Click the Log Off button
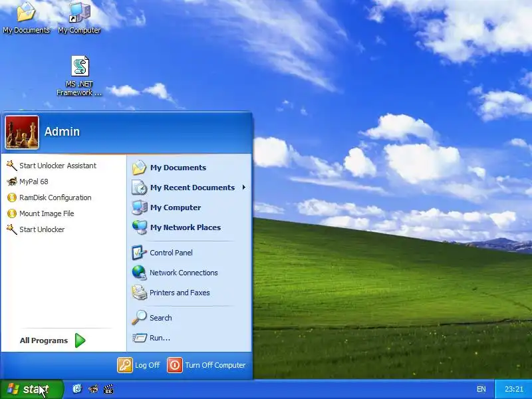The image size is (532, 399). tap(139, 365)
